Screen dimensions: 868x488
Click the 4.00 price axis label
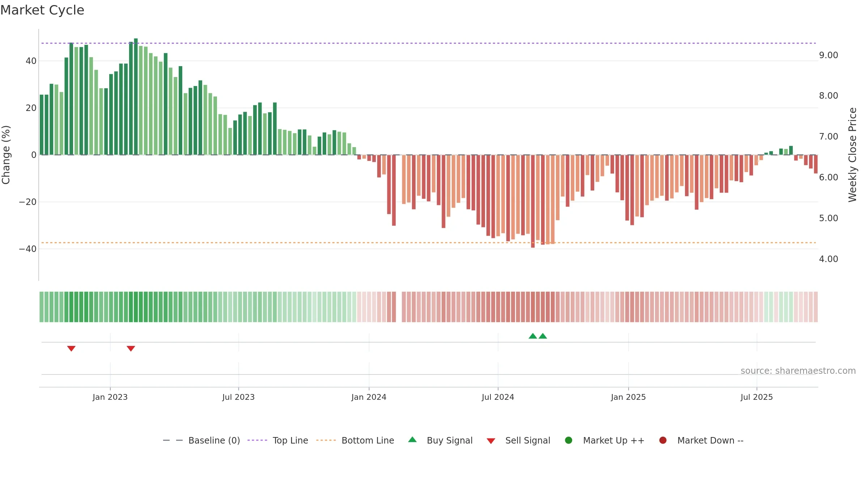[829, 259]
